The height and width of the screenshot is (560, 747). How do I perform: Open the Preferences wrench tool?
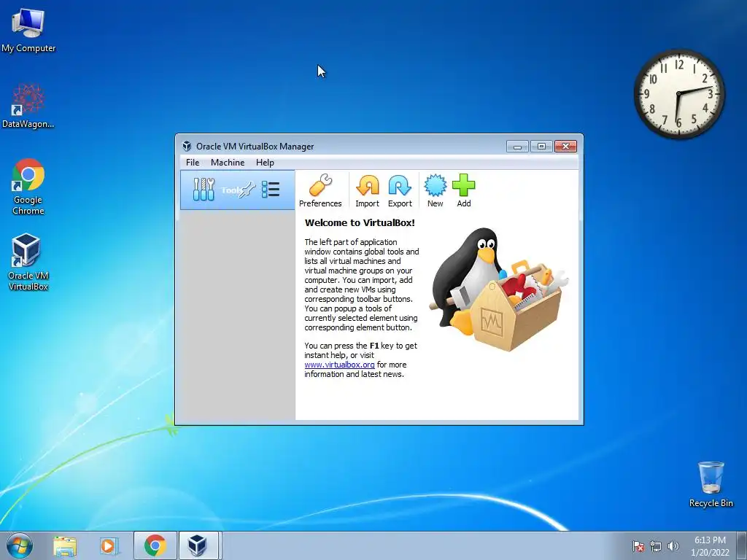(320, 190)
